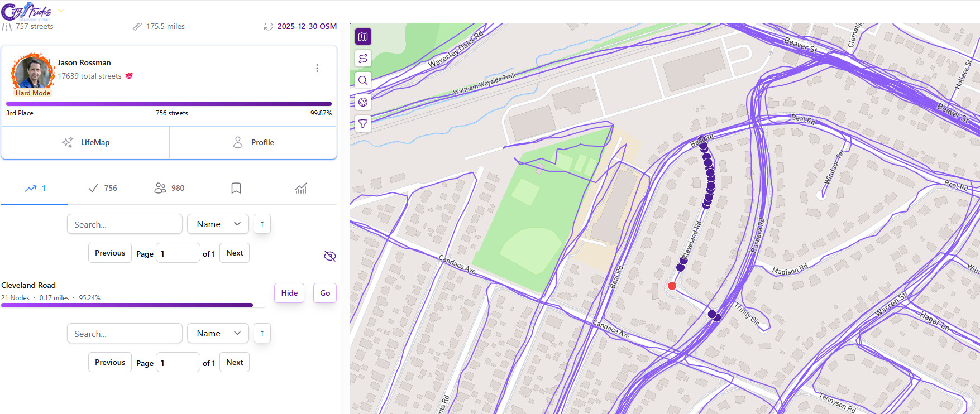Click the top street Search field
Viewport: 980px width, 414px height.
125,224
